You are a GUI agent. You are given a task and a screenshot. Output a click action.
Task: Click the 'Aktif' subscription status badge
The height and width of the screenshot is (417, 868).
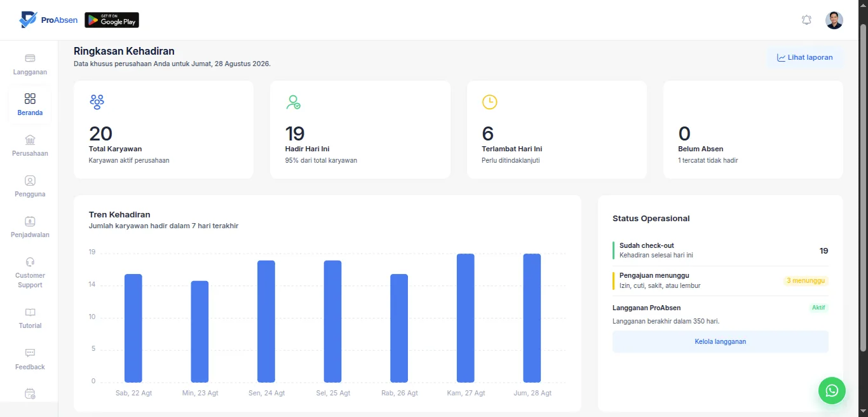819,308
